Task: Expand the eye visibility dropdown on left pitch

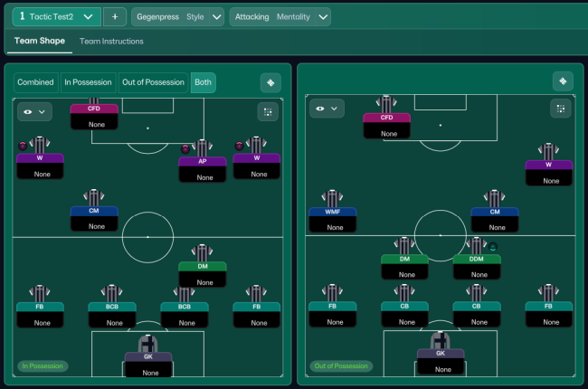Action: click(x=34, y=111)
